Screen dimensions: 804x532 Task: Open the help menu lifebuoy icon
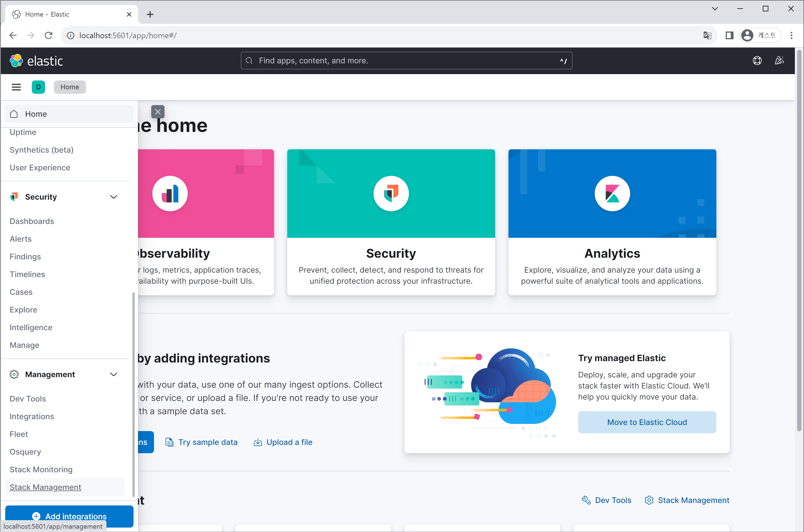point(757,61)
